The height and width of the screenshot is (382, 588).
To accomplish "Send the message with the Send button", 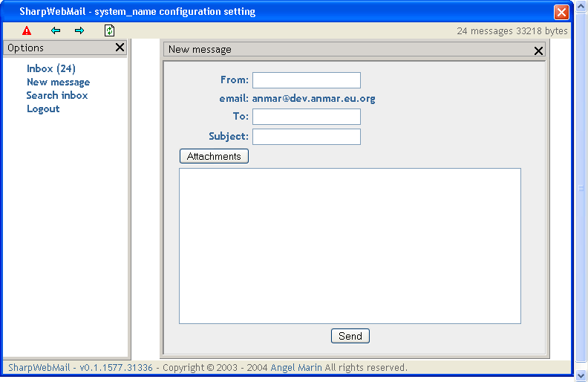I will pos(350,336).
